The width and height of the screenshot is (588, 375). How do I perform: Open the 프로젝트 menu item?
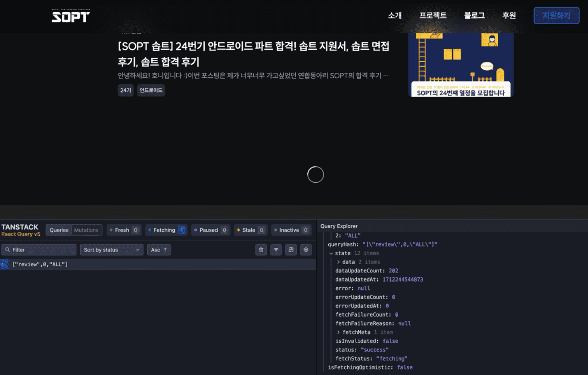coord(432,15)
